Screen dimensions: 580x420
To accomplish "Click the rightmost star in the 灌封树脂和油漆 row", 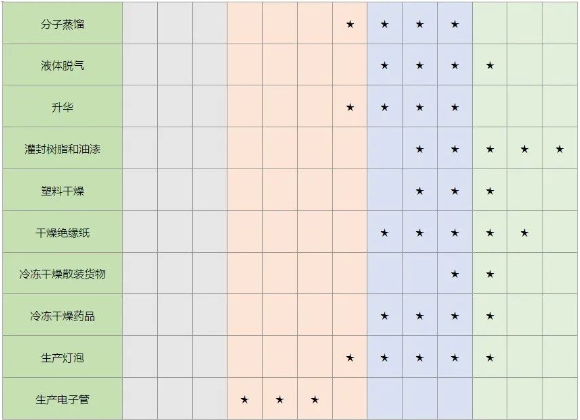I will (560, 149).
